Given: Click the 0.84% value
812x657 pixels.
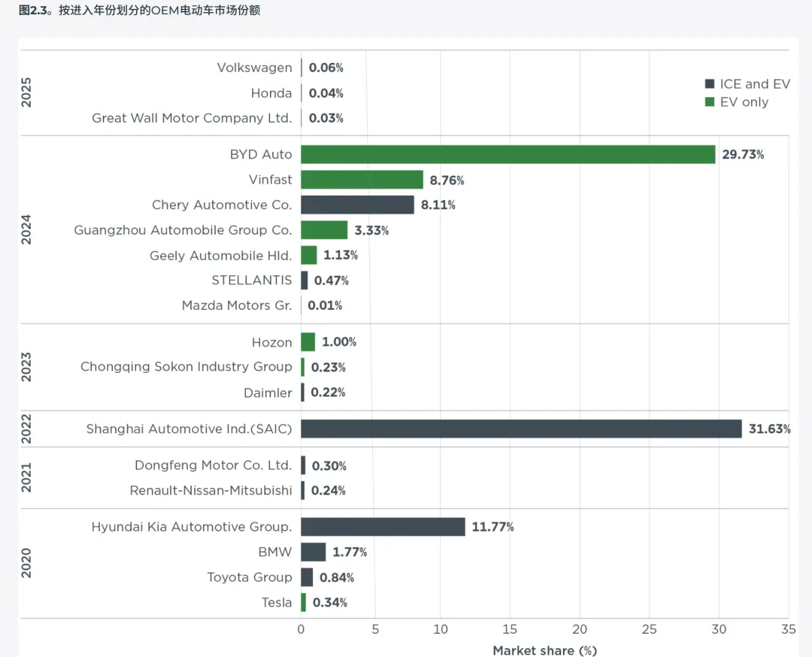Looking at the screenshot, I should tap(337, 578).
